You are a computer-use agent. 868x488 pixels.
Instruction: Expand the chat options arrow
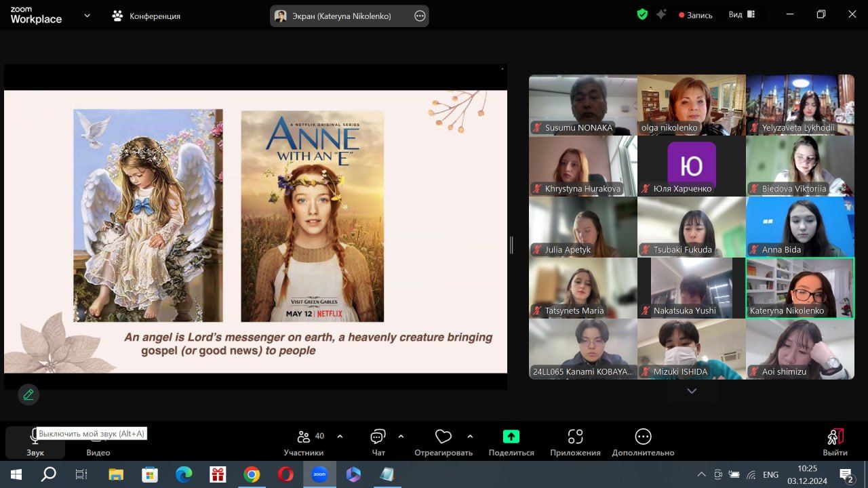pos(401,436)
